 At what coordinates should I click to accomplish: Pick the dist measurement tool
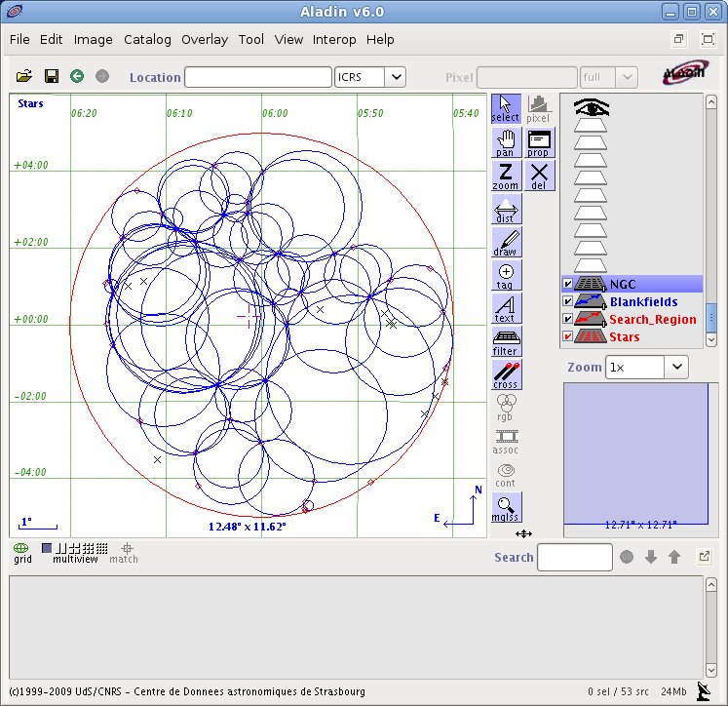[x=505, y=210]
